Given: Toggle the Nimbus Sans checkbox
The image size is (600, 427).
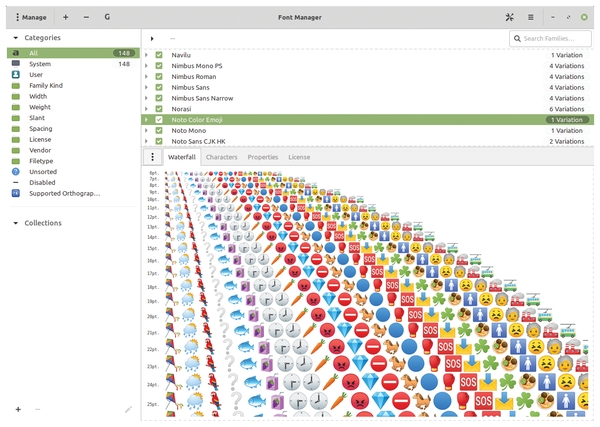Looking at the screenshot, I should (x=159, y=87).
